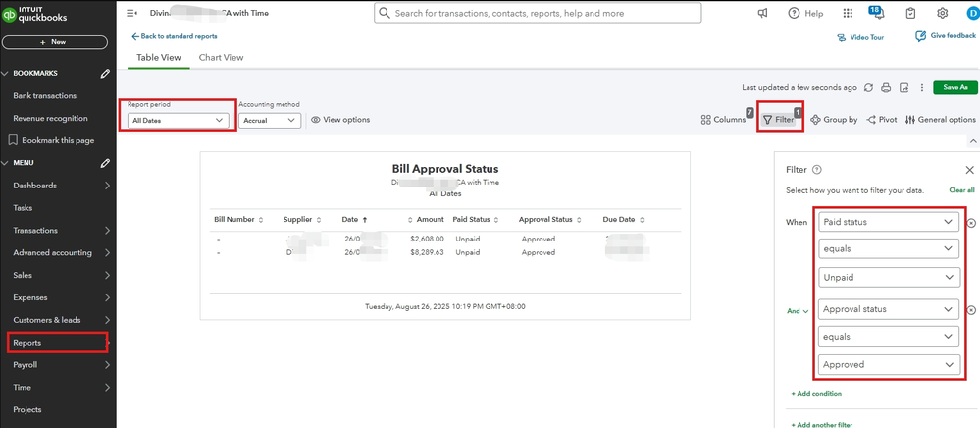The width and height of the screenshot is (980, 428).
Task: Print the Bill Approval Status report
Action: click(886, 88)
